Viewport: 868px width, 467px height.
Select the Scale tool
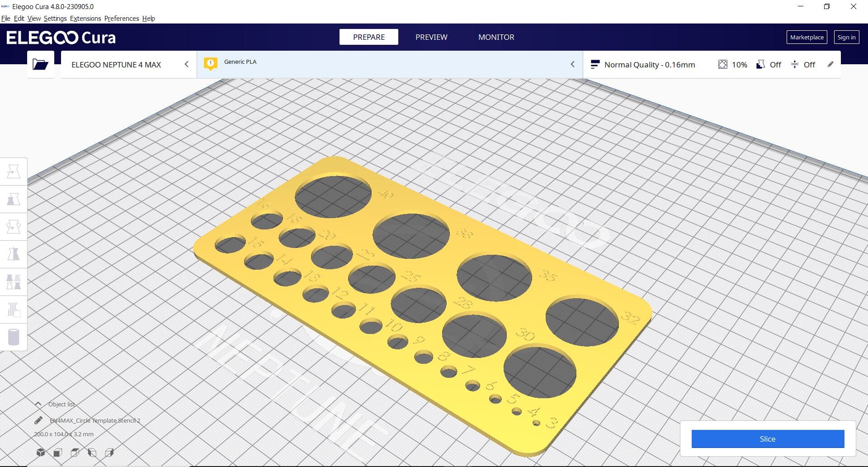[14, 198]
